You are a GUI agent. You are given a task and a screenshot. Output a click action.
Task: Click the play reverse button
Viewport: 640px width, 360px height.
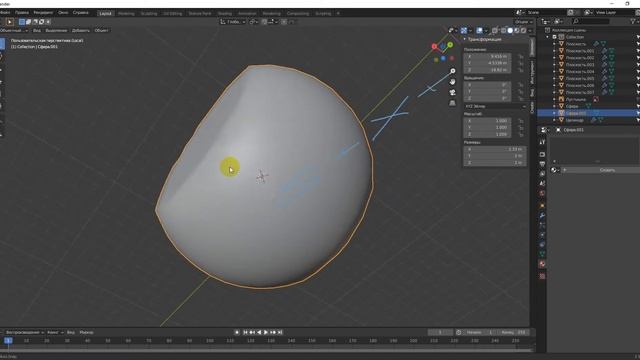tap(259, 332)
